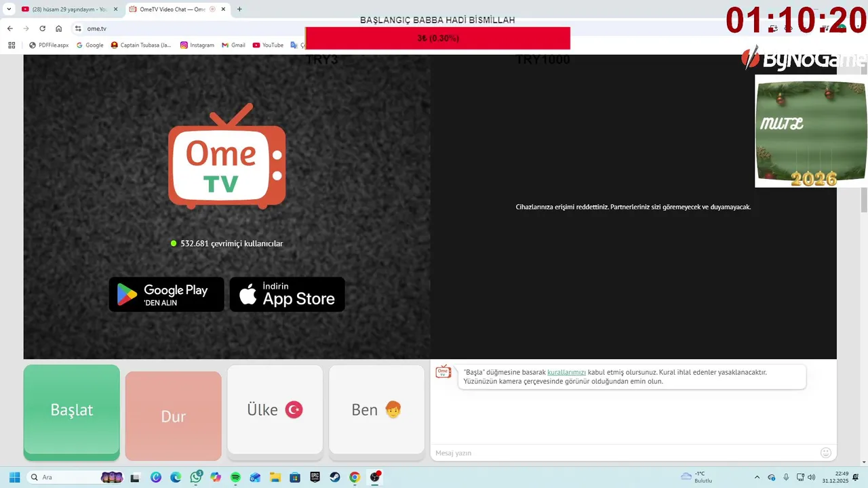
Task: Show hidden system tray icons
Action: pyautogui.click(x=757, y=477)
